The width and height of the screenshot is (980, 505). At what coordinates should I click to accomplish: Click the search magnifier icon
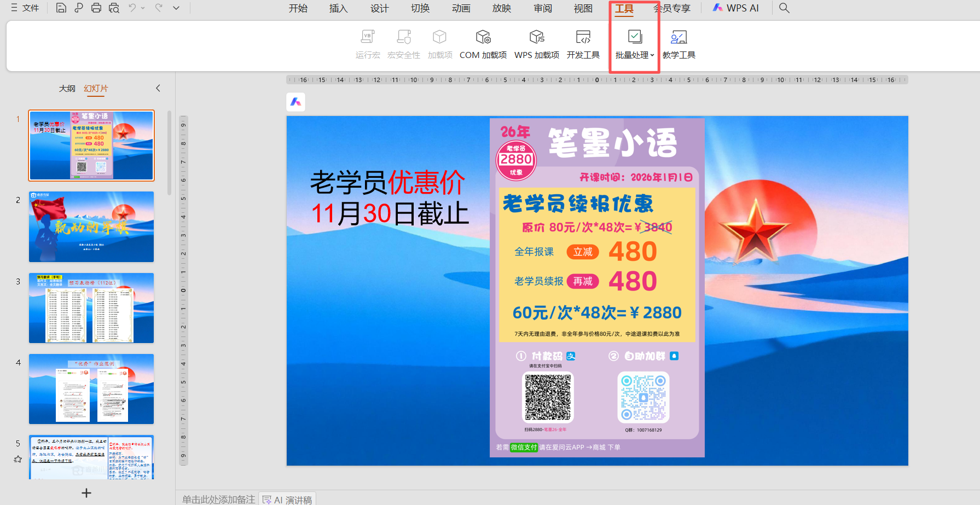[784, 8]
